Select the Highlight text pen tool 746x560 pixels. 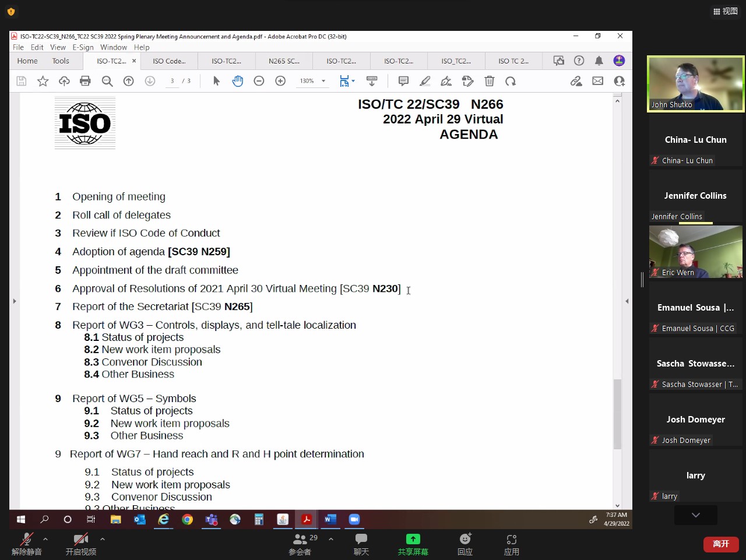click(425, 81)
